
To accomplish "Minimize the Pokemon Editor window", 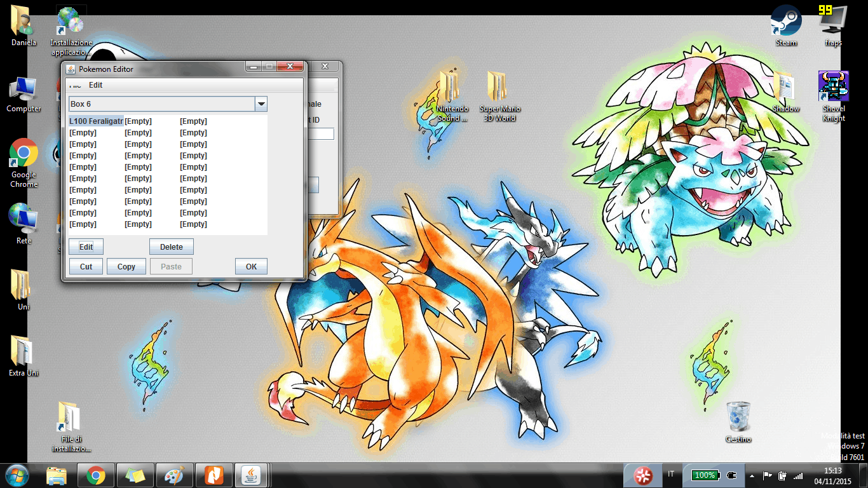I will point(254,67).
